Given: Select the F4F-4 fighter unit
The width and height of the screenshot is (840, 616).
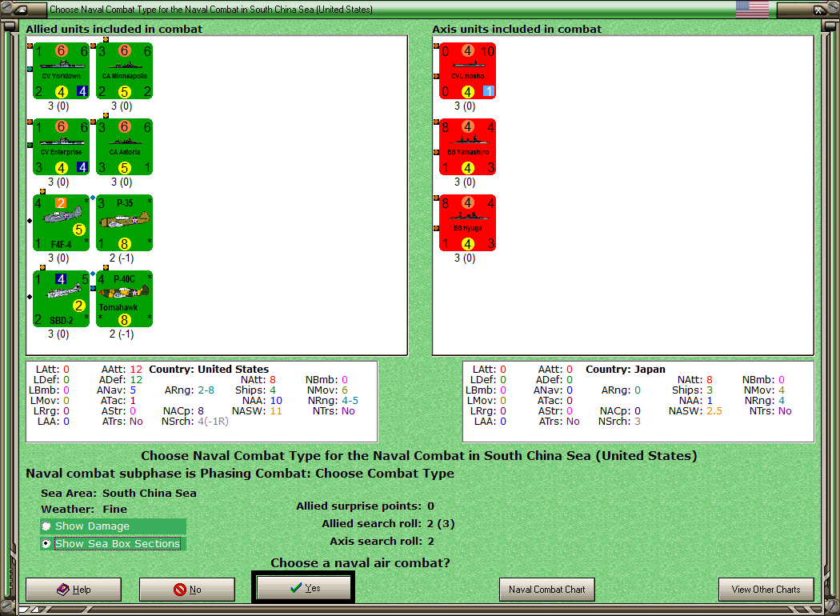Looking at the screenshot, I should click(61, 223).
